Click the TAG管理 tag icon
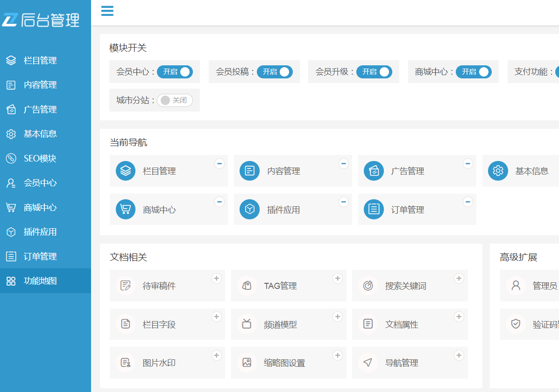 coord(247,286)
